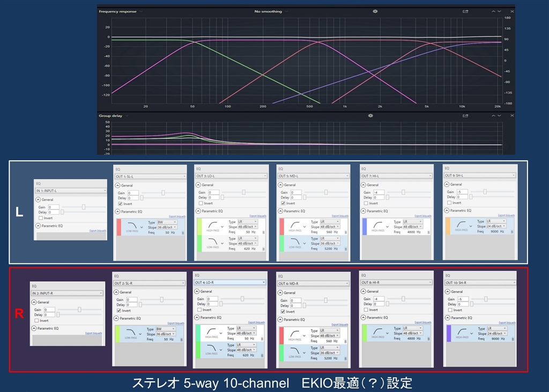Toggle Invert checkbox in IN 1: INPUT-L
The width and height of the screenshot is (549, 392).
(41, 218)
